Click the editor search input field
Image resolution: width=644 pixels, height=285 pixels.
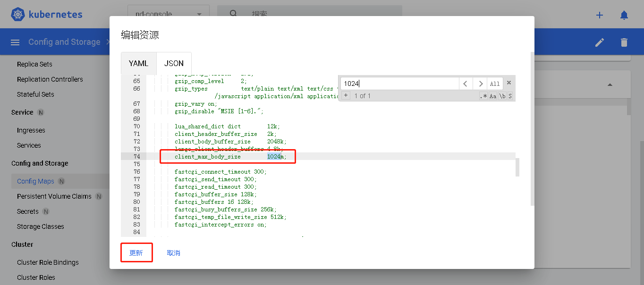click(399, 84)
